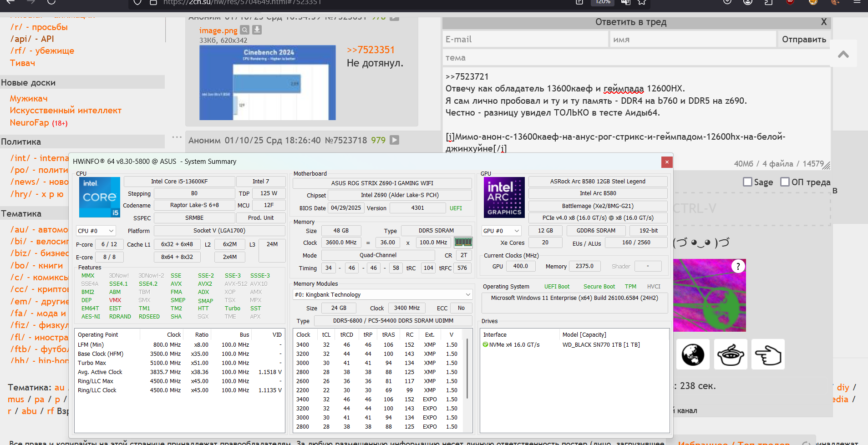Select the pointing hand captcha icon
Screen dimensions: 868x445
(768, 354)
